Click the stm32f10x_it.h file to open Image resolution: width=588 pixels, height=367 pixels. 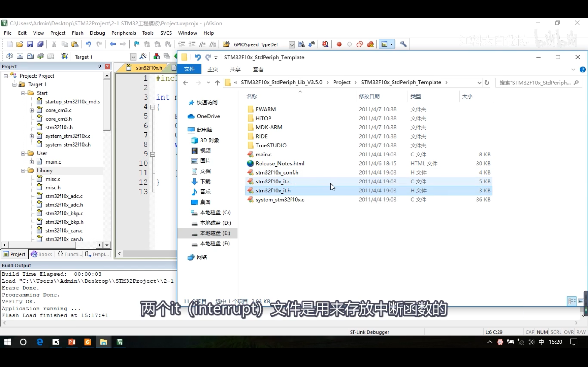273,190
